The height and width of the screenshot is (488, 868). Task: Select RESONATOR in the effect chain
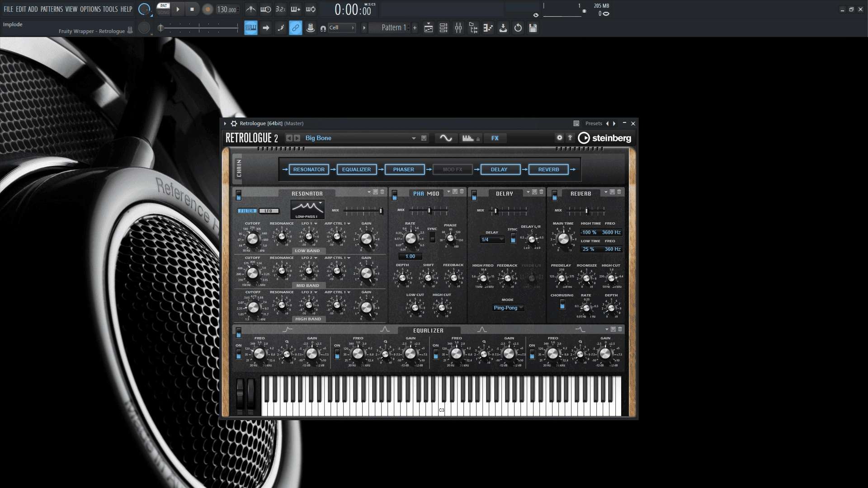point(309,169)
